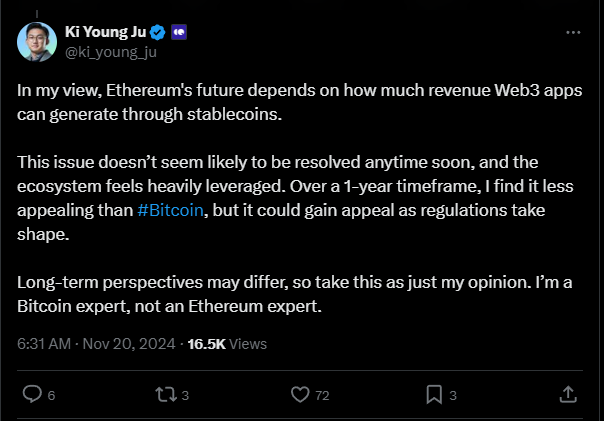Bookmark this tweet
The height and width of the screenshot is (421, 604).
[434, 395]
